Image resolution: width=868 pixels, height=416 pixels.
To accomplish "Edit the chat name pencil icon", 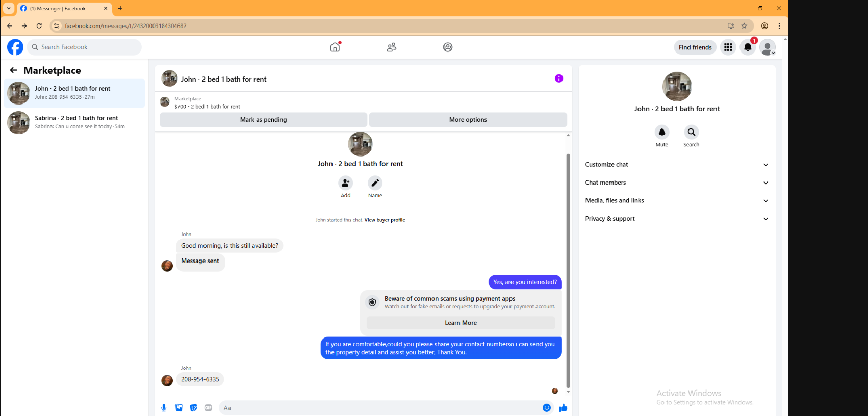I will [x=375, y=183].
